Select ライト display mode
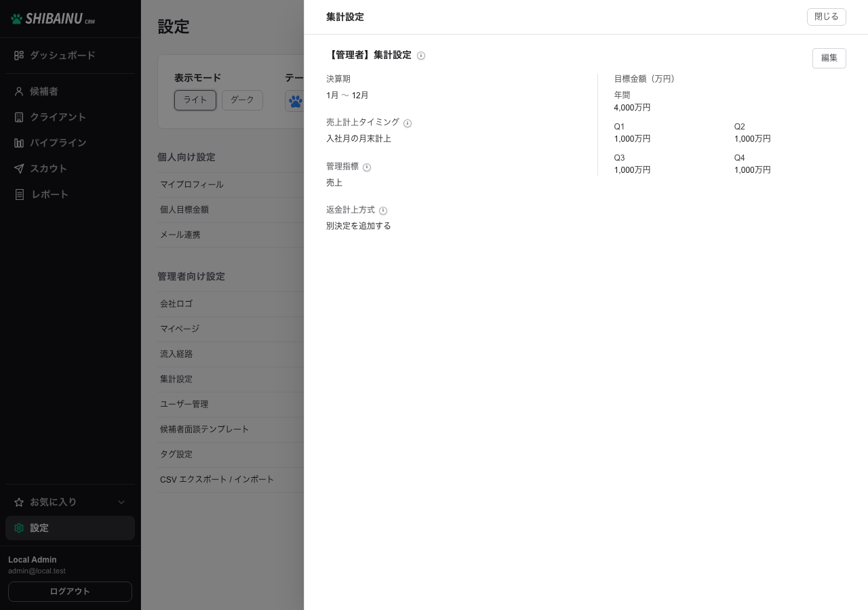The image size is (868, 610). (195, 100)
